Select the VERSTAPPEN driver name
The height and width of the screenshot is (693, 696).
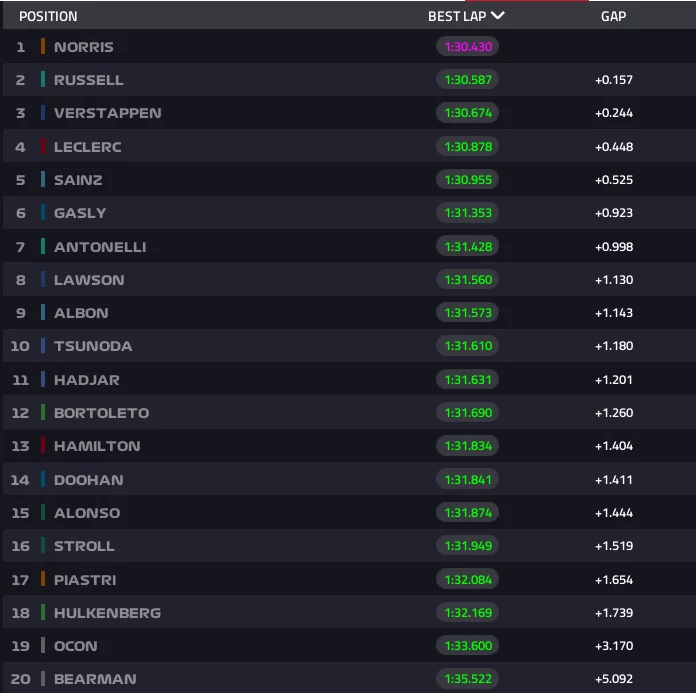click(x=107, y=113)
